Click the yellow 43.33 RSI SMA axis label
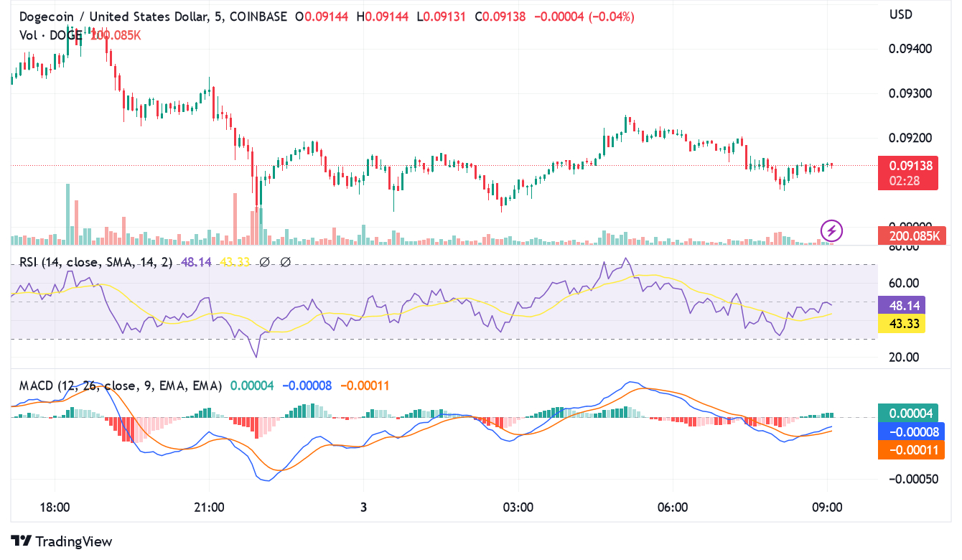Image resolution: width=962 pixels, height=560 pixels. coord(902,324)
